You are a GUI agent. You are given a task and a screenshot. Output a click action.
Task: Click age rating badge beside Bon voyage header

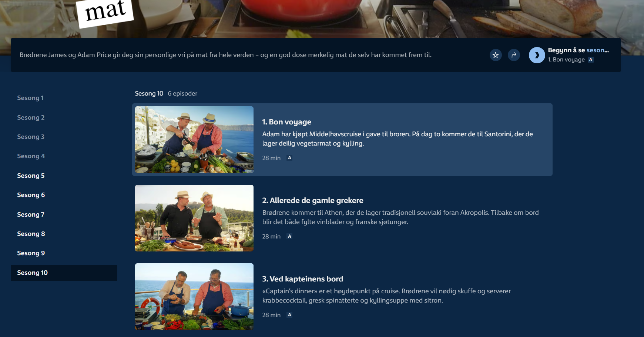point(591,60)
